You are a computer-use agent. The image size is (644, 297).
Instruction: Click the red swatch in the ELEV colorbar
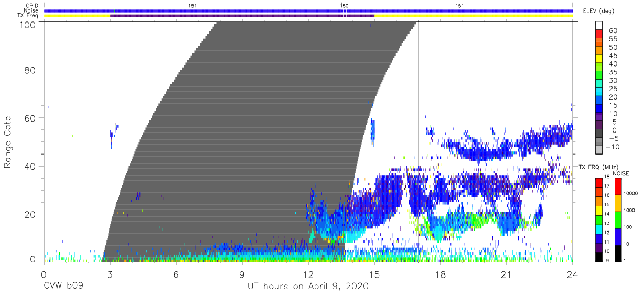coord(599,34)
